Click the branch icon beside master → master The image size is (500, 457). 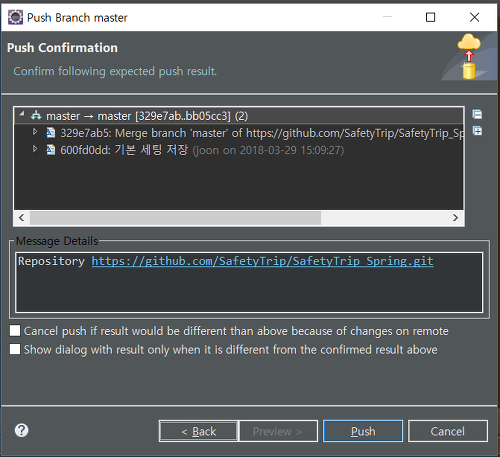click(36, 116)
